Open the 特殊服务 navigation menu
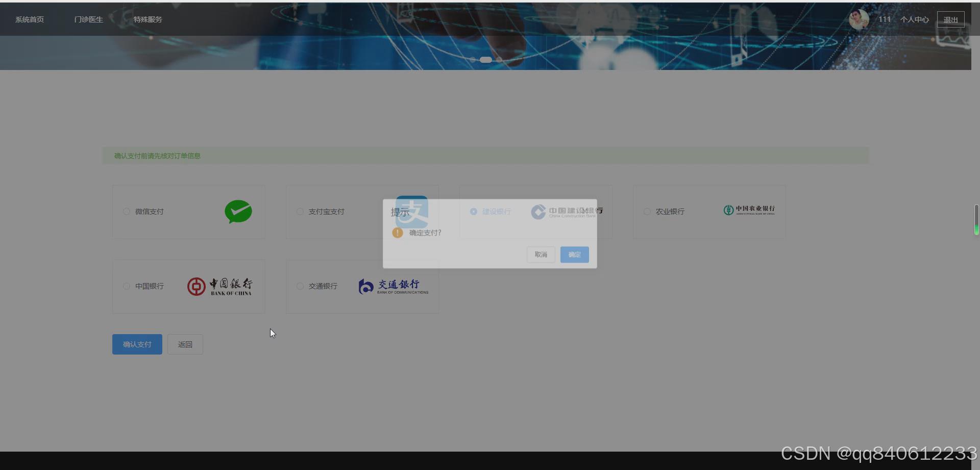 point(148,19)
